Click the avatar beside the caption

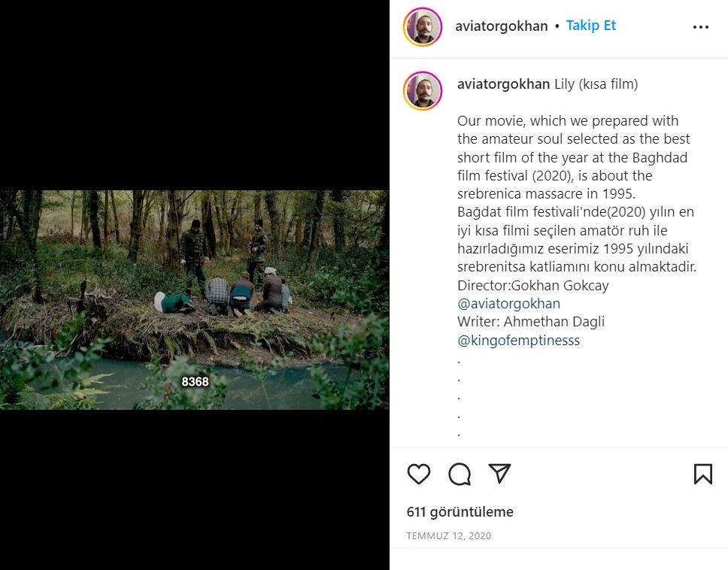(x=423, y=91)
